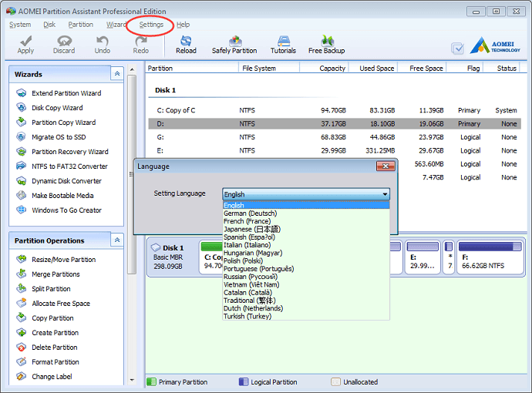This screenshot has height=393, width=532.
Task: Select Copy Partition operation
Action: [x=52, y=317]
